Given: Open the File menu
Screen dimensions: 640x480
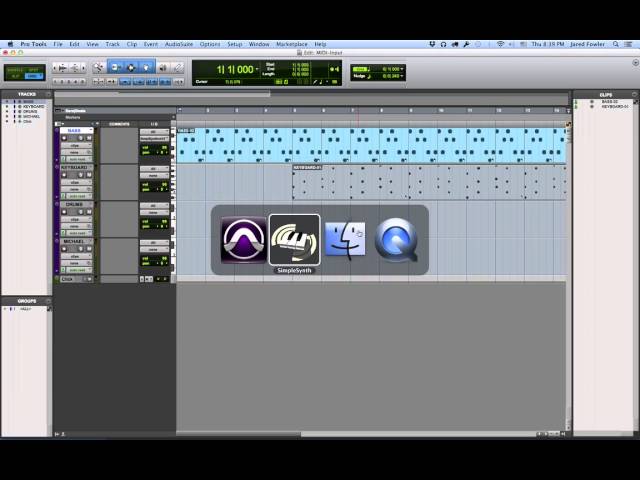Looking at the screenshot, I should (x=58, y=44).
